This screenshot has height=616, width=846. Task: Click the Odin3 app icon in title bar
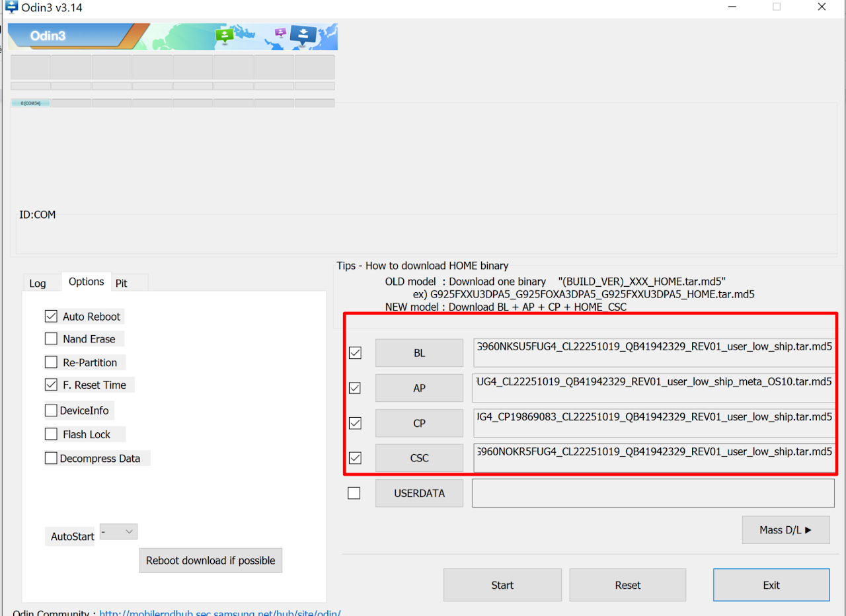[11, 7]
